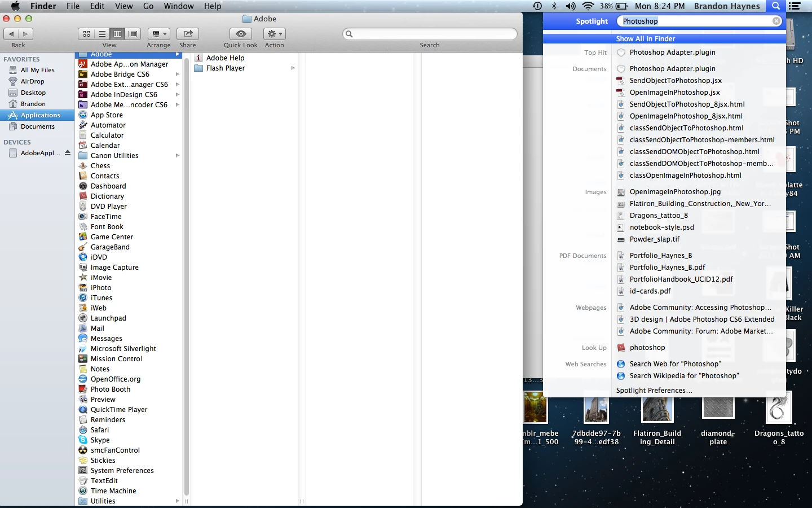
Task: Select Adobe Help in second column
Action: pyautogui.click(x=225, y=58)
